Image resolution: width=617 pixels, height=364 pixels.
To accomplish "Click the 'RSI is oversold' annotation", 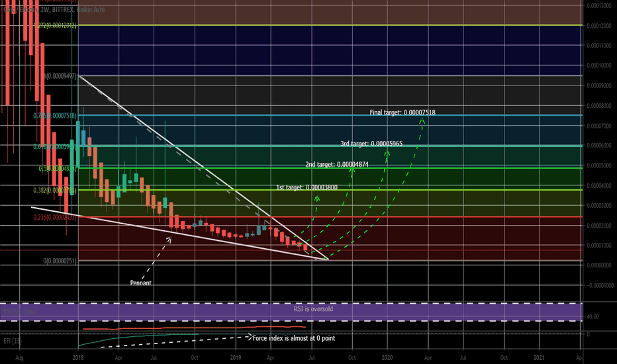I will click(x=313, y=309).
